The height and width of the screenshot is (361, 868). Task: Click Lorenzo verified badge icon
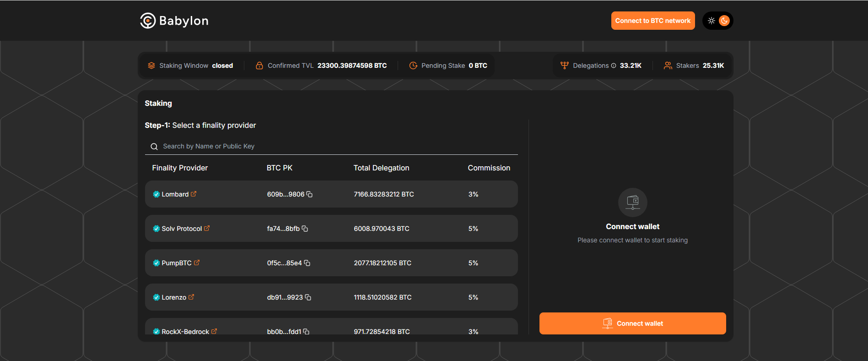[156, 297]
